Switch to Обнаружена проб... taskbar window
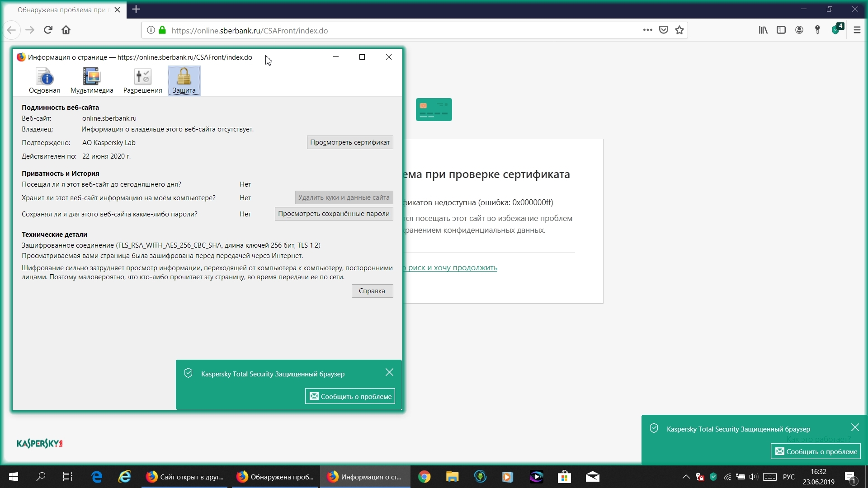Image resolution: width=868 pixels, height=488 pixels. 275,477
